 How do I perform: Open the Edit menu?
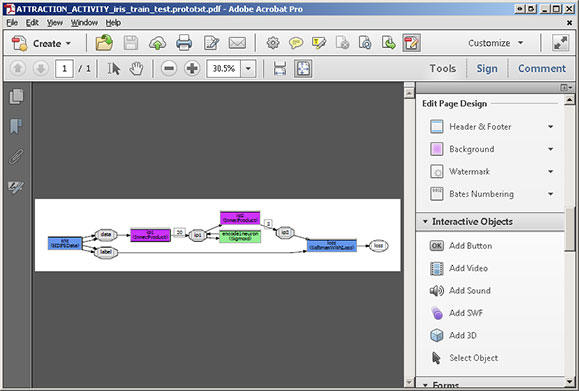32,23
